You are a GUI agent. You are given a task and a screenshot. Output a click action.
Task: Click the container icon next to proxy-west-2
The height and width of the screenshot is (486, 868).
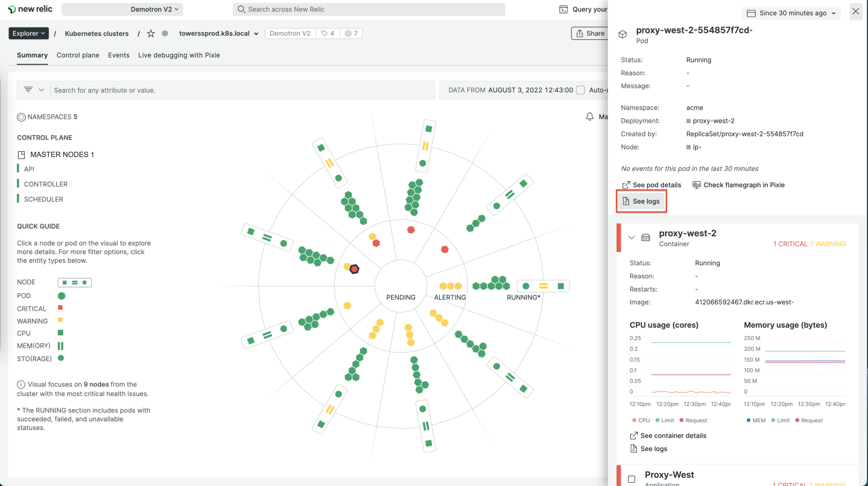click(x=646, y=238)
